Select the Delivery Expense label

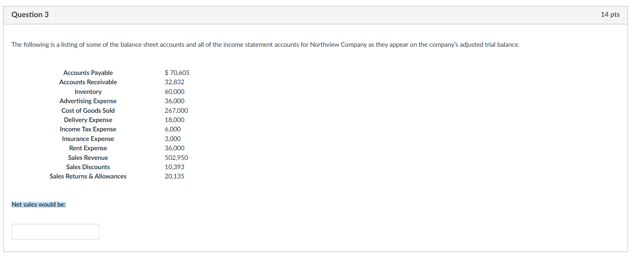[88, 120]
